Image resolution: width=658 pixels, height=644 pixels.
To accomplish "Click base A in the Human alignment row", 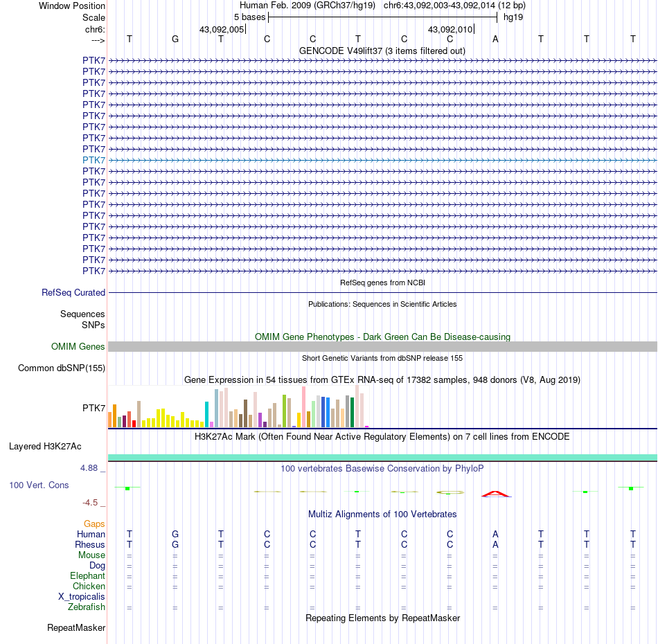I will click(x=495, y=534).
